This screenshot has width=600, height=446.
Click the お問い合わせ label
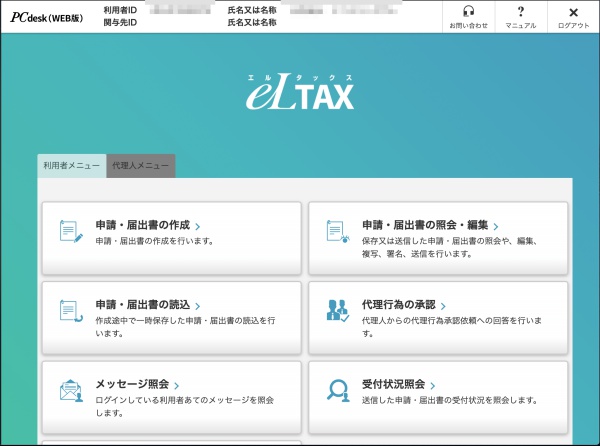468,26
